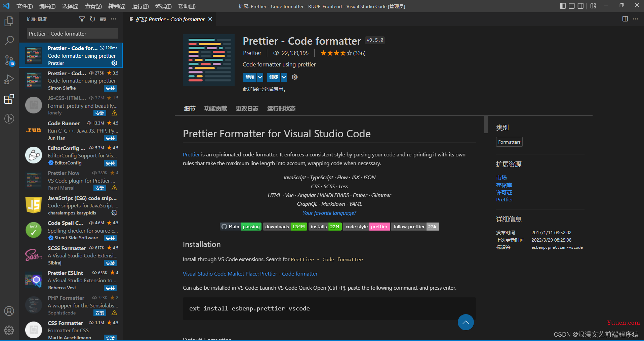Image resolution: width=644 pixels, height=341 pixels.
Task: Switch to the 运行时状态 tab
Action: coord(281,108)
